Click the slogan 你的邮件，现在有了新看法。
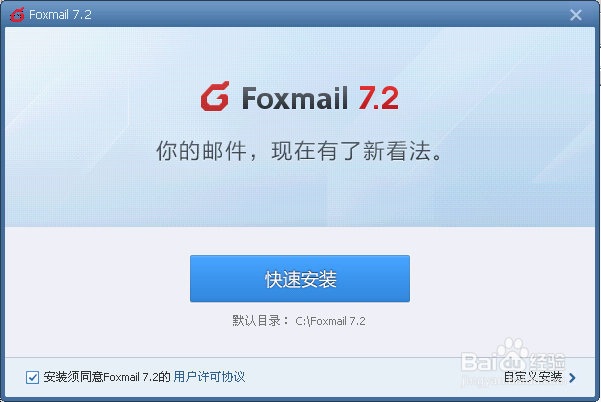 [300, 151]
